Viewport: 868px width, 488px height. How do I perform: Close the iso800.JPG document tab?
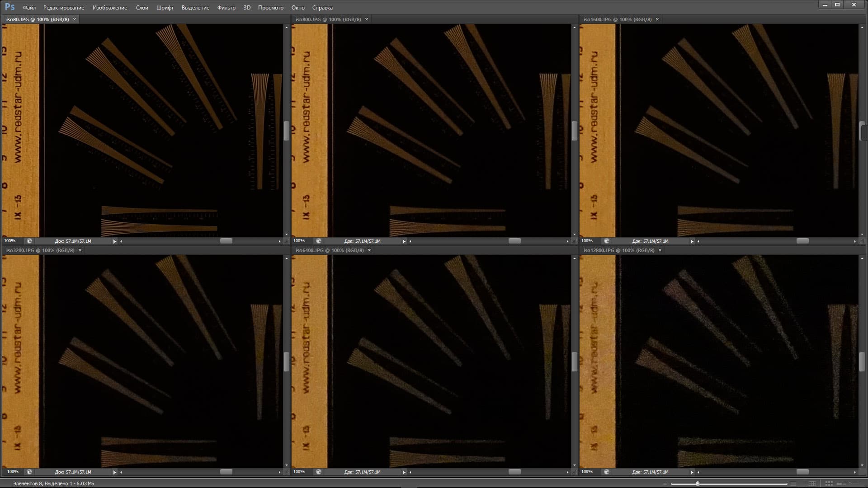tap(367, 19)
